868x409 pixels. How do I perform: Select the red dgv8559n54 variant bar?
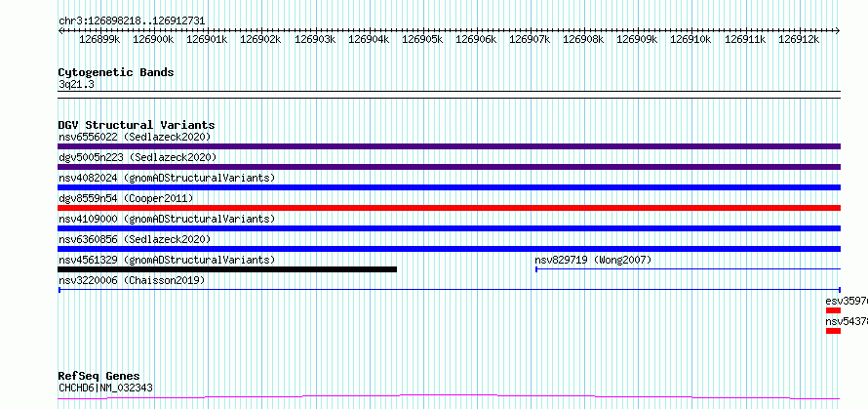coord(449,208)
